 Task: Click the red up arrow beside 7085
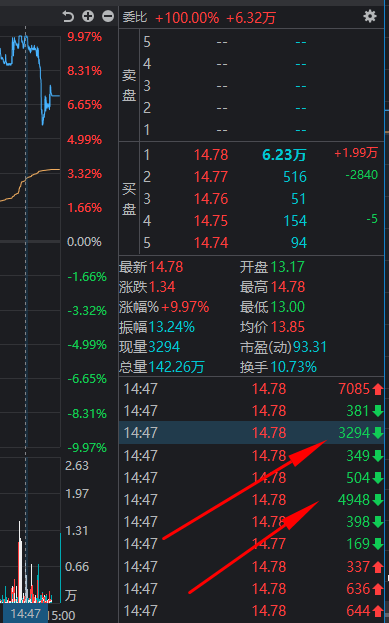[377, 389]
